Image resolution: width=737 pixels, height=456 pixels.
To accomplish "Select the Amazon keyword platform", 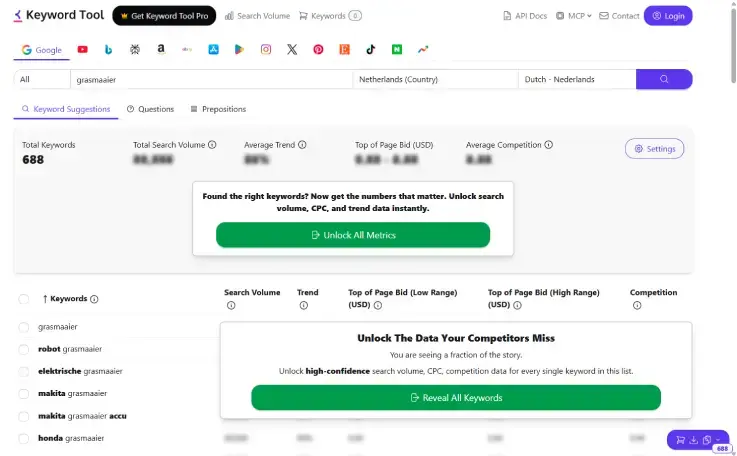I will (x=161, y=49).
